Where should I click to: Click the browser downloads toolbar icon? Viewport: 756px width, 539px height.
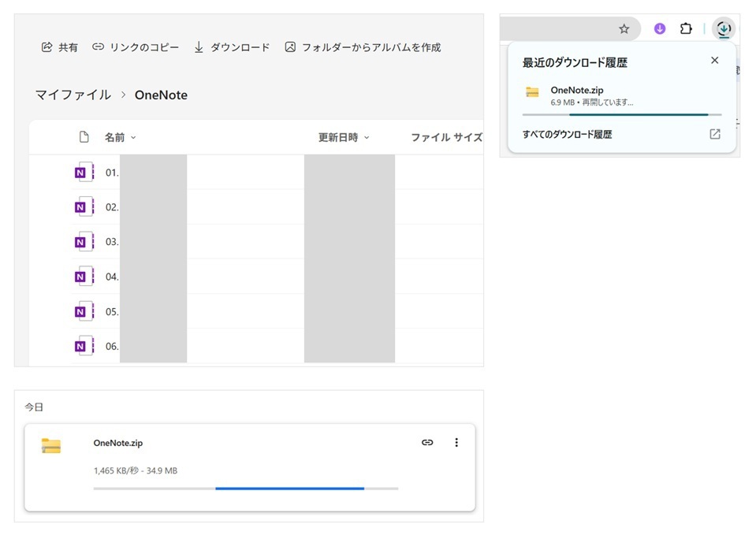pyautogui.click(x=724, y=29)
